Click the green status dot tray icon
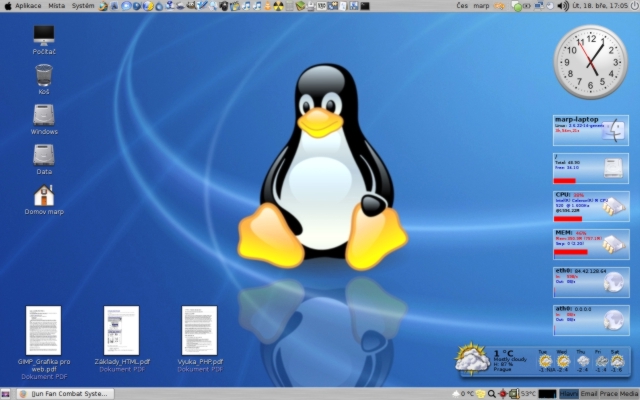This screenshot has width=640, height=400. point(517,6)
